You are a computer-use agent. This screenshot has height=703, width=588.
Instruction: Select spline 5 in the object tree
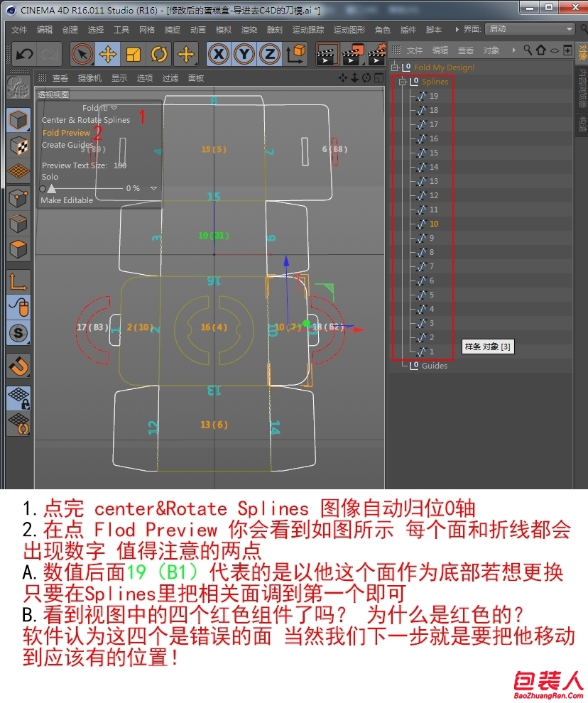[431, 295]
